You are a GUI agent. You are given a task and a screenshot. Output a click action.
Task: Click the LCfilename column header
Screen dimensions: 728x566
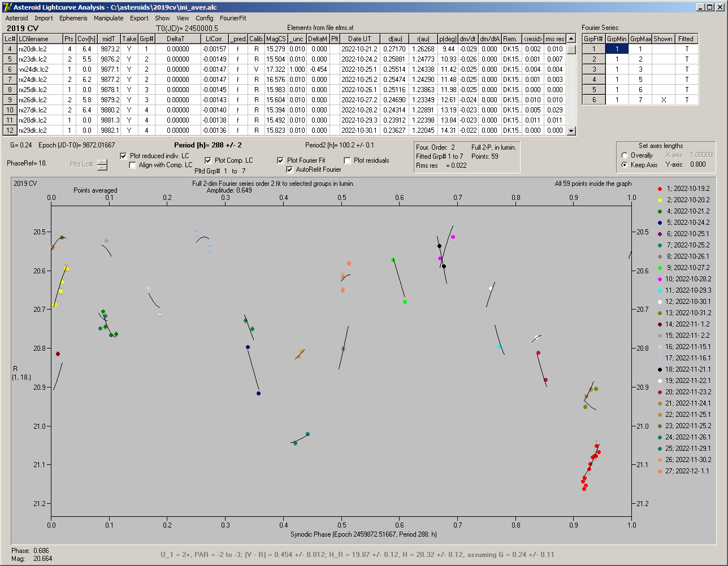40,39
